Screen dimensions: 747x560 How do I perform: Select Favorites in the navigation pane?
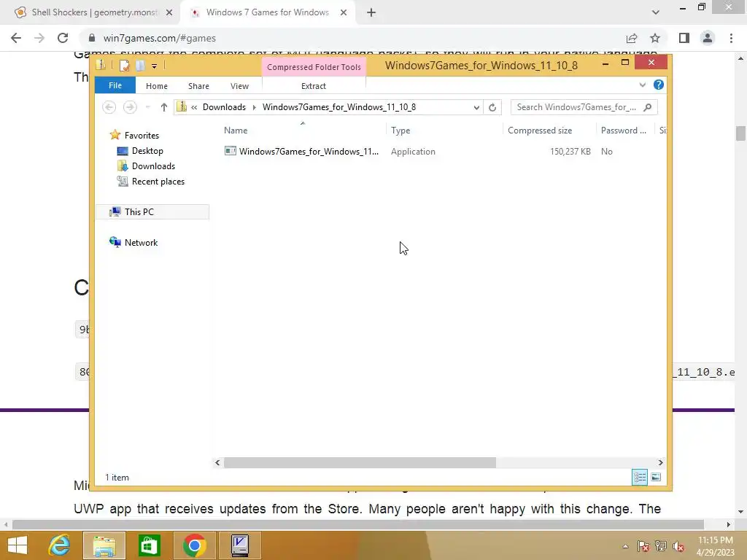click(142, 135)
